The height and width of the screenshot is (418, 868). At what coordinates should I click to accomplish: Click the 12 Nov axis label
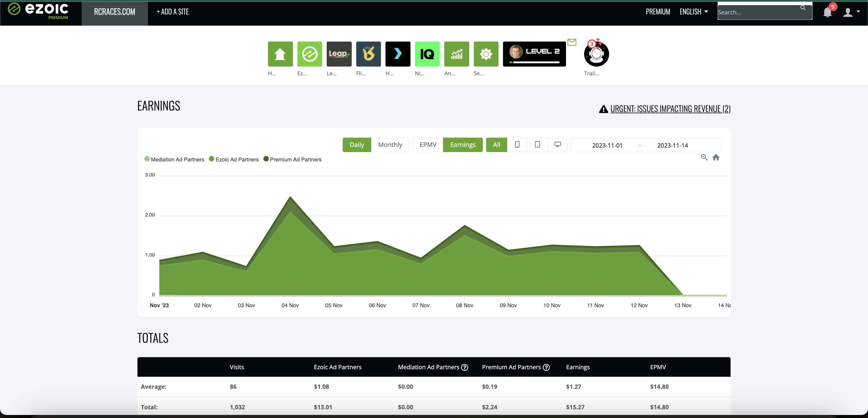pyautogui.click(x=639, y=305)
